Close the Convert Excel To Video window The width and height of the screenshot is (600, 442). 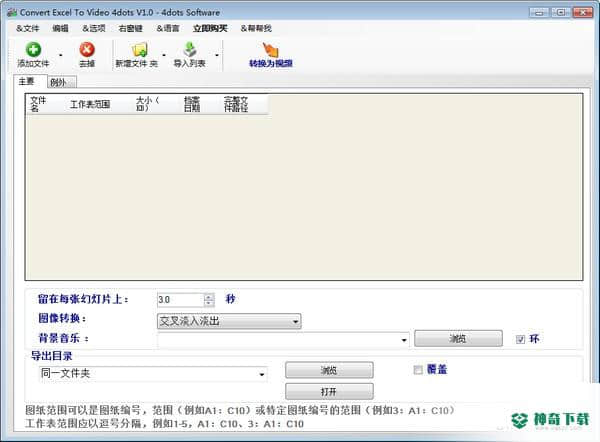(582, 13)
